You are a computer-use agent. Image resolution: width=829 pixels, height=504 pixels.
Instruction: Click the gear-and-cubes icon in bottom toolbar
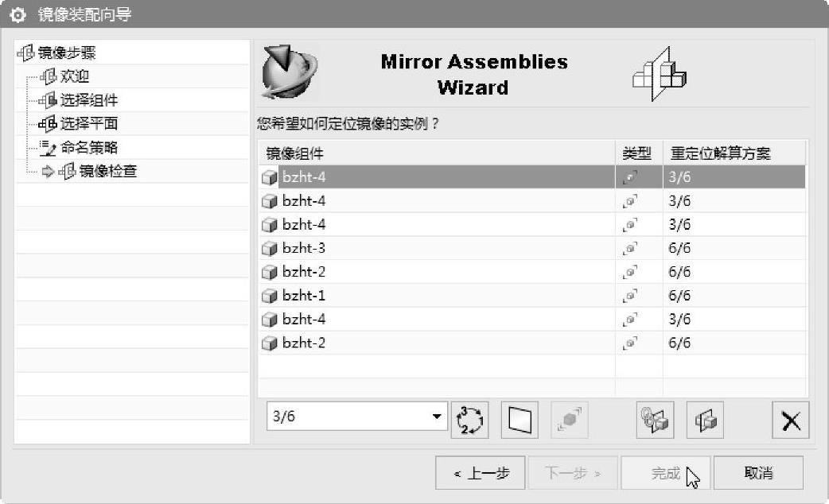656,419
